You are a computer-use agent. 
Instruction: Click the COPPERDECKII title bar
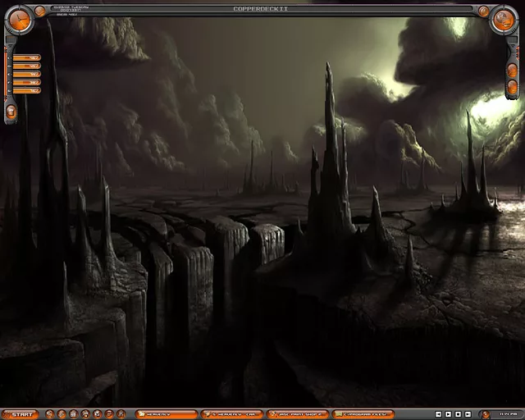pyautogui.click(x=262, y=9)
